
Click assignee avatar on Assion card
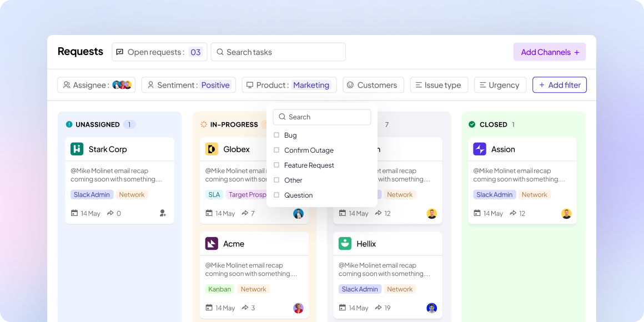[566, 214]
